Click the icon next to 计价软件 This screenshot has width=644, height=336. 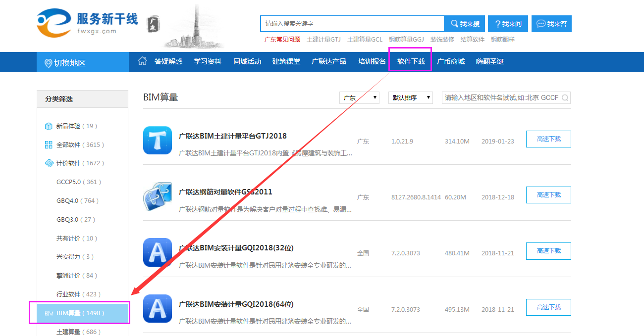[x=49, y=163]
